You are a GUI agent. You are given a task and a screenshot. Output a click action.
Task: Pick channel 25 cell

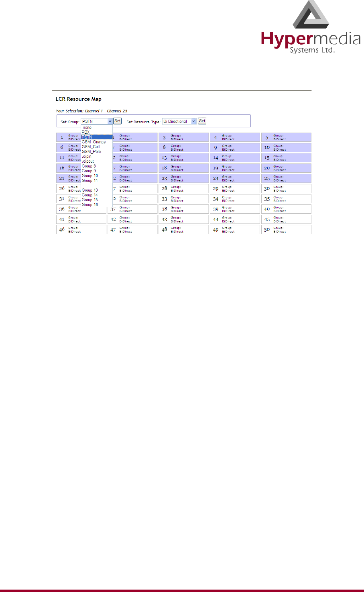(x=286, y=178)
